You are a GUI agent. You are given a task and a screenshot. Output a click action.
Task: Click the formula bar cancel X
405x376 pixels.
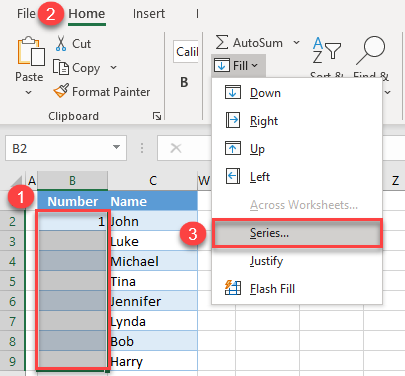tap(176, 148)
